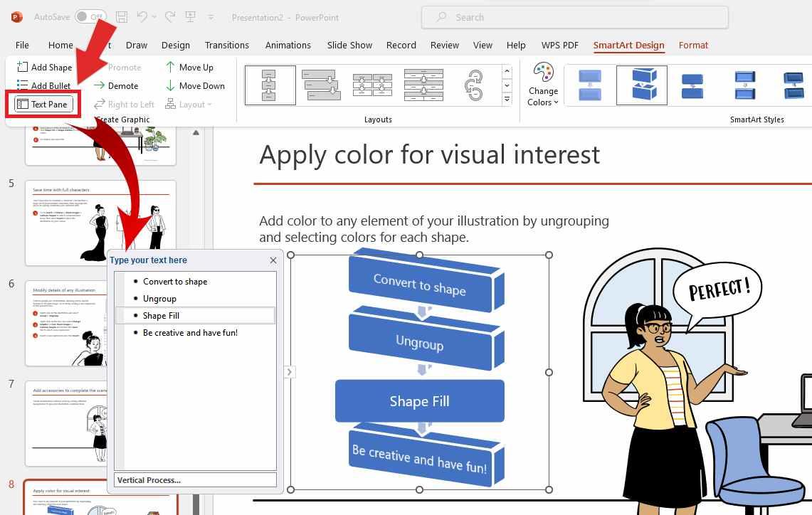Click the Undo button
The image size is (812, 515).
tap(141, 17)
